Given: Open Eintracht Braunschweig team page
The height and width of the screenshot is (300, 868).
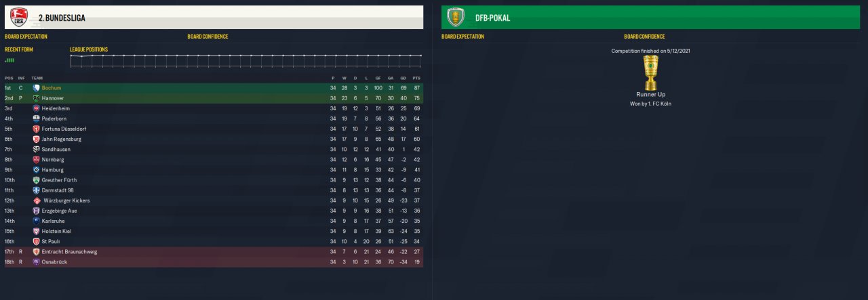Looking at the screenshot, I should click(69, 251).
